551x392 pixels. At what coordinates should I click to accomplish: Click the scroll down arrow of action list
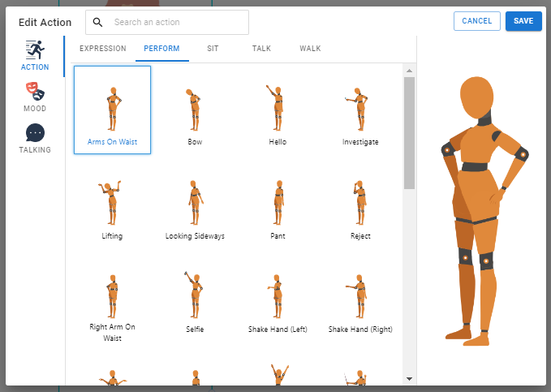[x=409, y=378]
